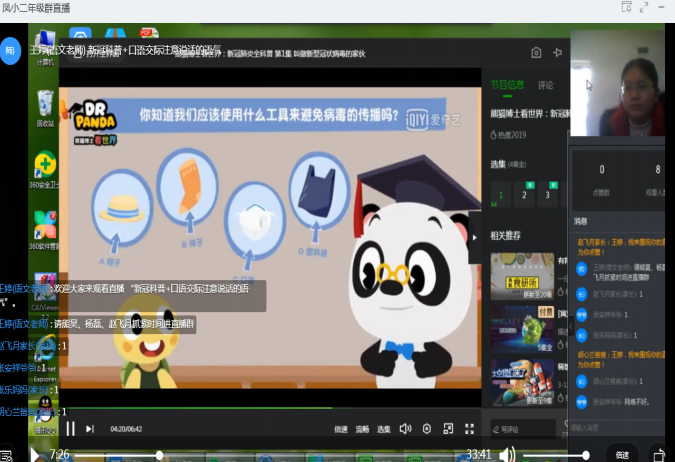The image size is (675, 462).
Task: Open iQiyi 倍速 playback speed menu
Action: click(x=341, y=429)
